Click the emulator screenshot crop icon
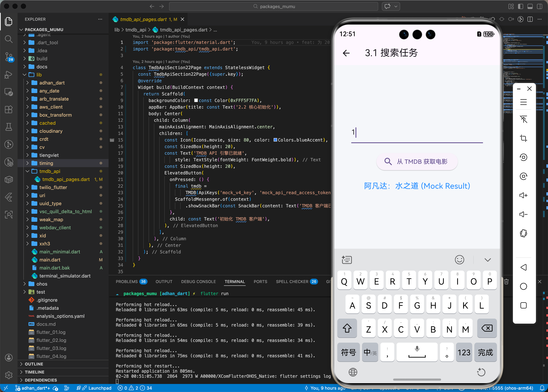 523,138
